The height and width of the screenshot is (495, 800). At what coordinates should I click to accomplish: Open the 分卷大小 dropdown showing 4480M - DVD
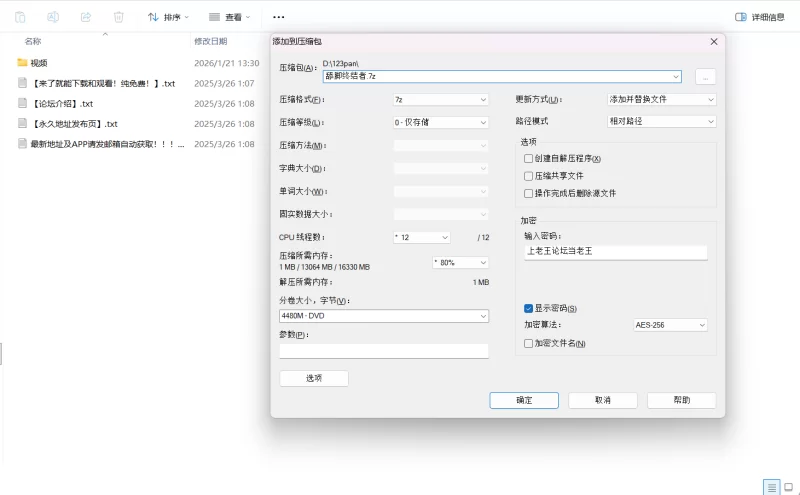coord(384,316)
